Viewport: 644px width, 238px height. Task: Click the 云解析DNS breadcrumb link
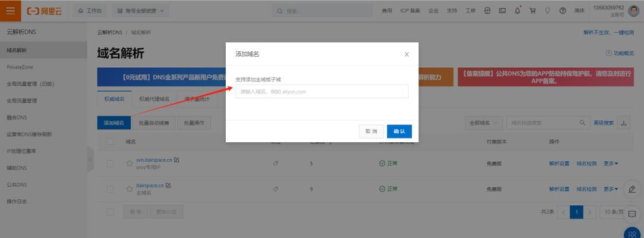pos(110,33)
